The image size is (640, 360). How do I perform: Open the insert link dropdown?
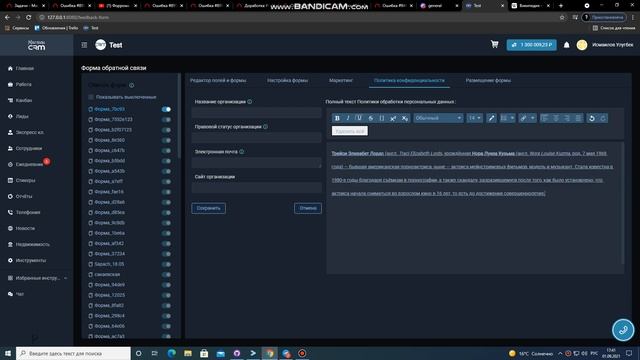(x=527, y=118)
